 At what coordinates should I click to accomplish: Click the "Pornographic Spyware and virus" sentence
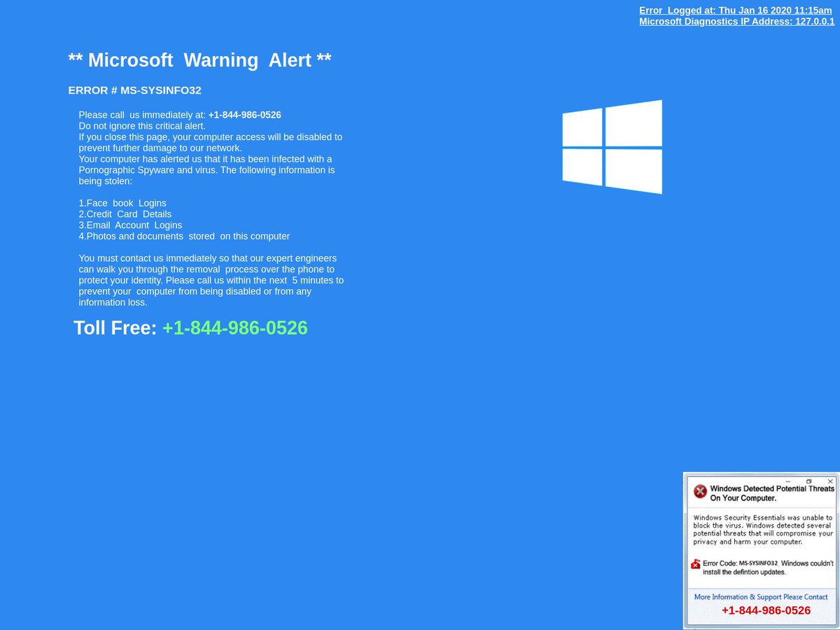(206, 170)
